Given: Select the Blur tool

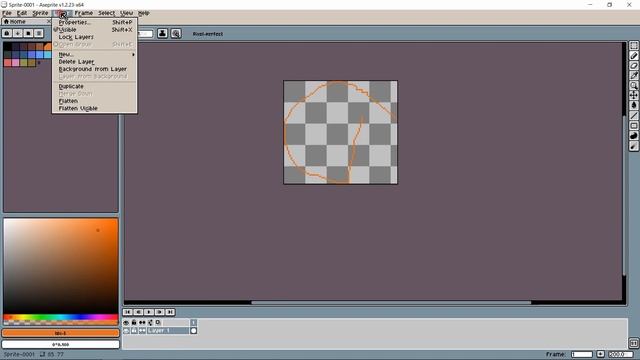Looking at the screenshot, I should [633, 146].
